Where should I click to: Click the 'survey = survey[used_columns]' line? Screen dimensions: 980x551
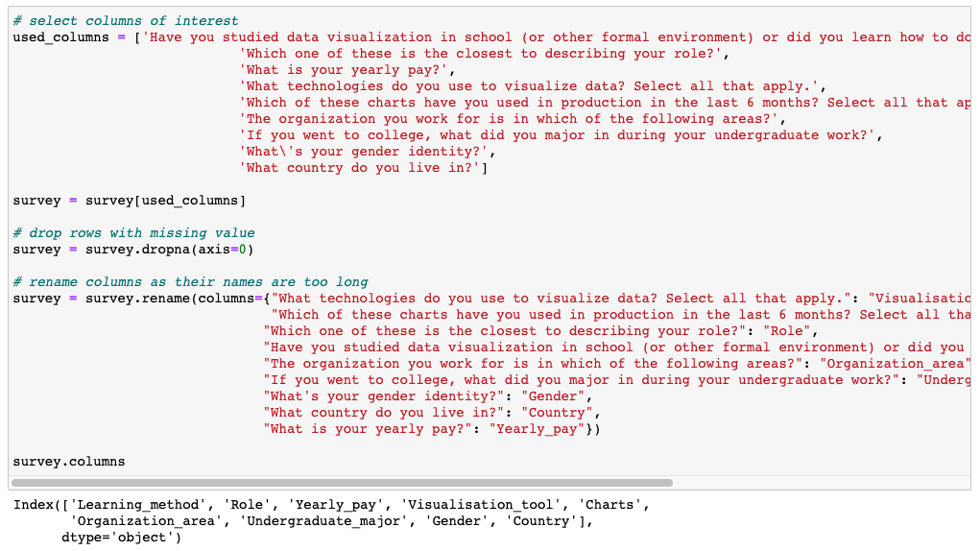click(130, 201)
